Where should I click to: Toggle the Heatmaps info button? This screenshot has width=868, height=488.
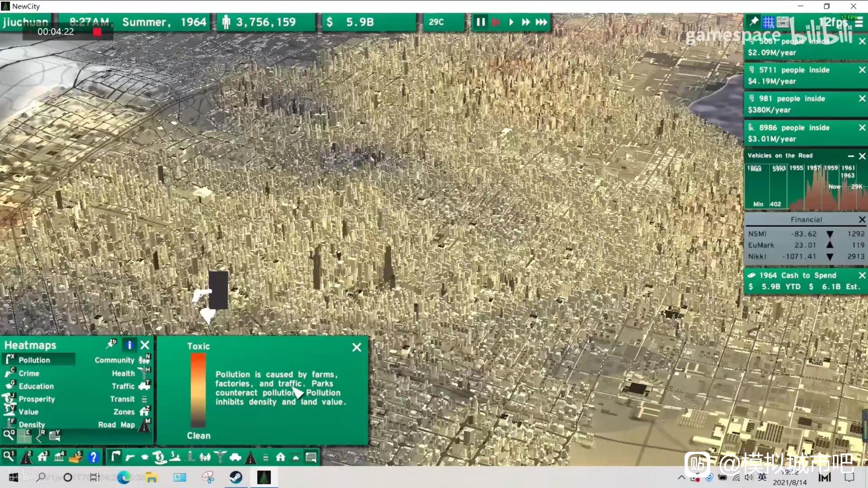(x=129, y=345)
